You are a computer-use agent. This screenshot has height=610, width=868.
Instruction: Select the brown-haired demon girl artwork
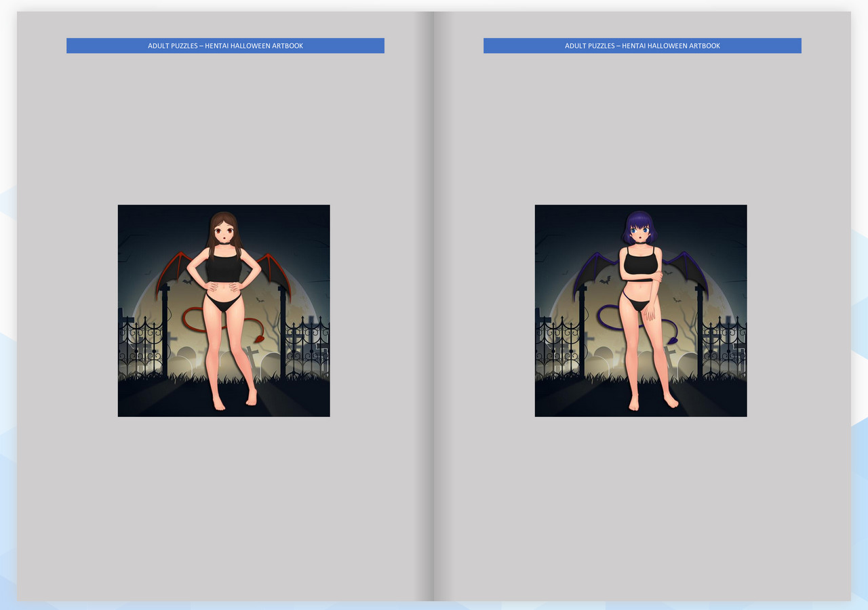click(224, 310)
